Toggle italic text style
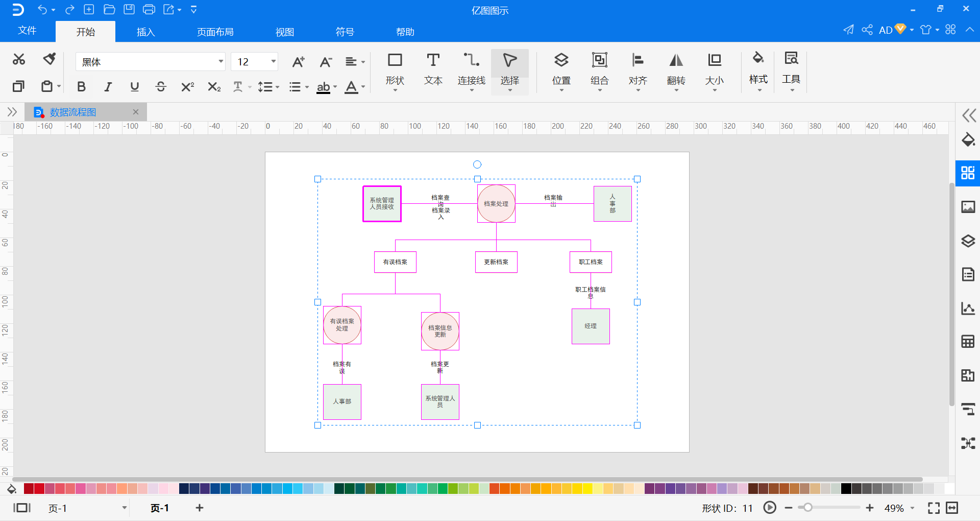Screen dimensions: 980x521 (108, 87)
